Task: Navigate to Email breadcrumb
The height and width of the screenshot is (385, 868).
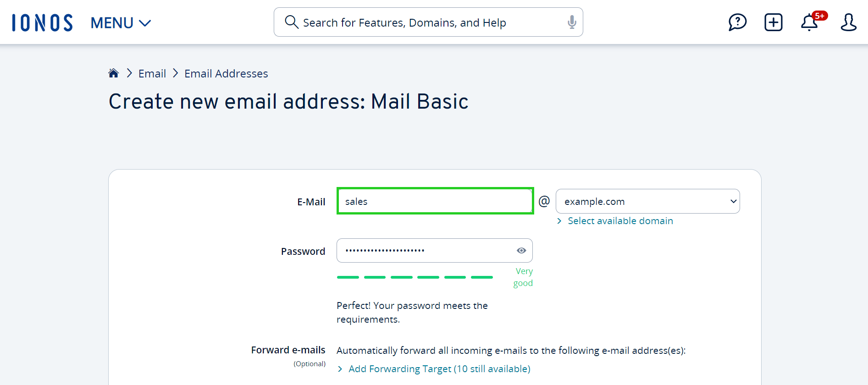Action: click(x=152, y=74)
